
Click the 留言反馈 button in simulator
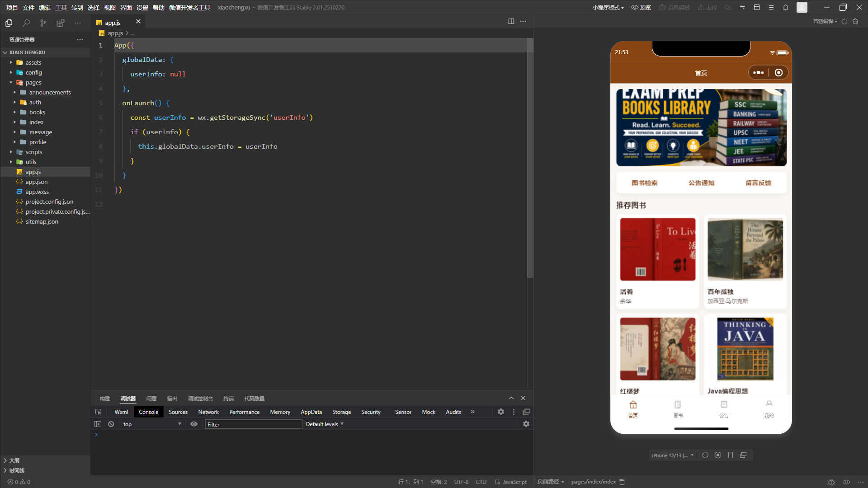coord(758,183)
